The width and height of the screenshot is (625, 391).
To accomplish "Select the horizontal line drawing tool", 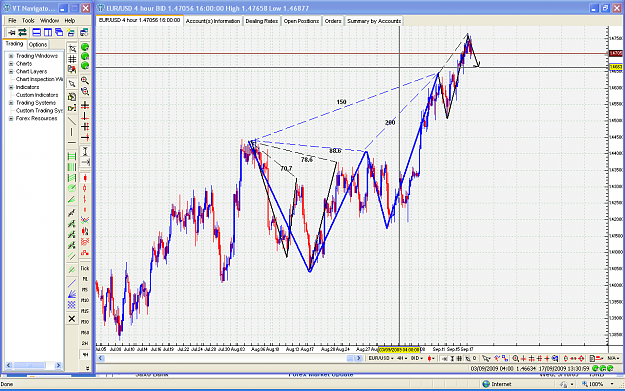I will [x=72, y=142].
